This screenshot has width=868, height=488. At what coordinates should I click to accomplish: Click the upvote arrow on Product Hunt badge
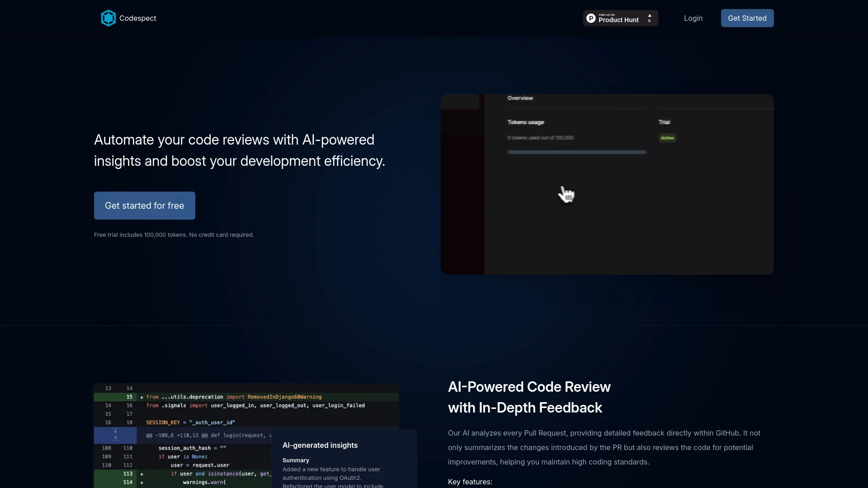click(x=649, y=15)
